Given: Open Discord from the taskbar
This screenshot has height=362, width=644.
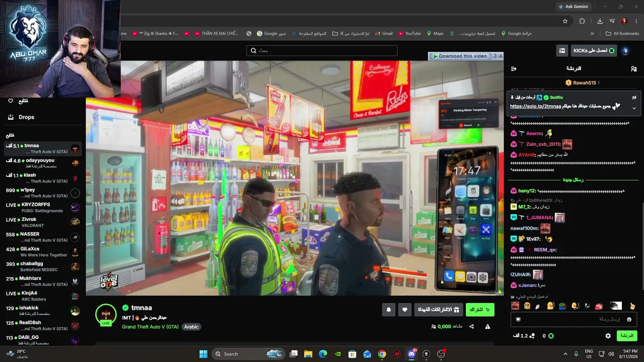Looking at the screenshot, I should 412,354.
